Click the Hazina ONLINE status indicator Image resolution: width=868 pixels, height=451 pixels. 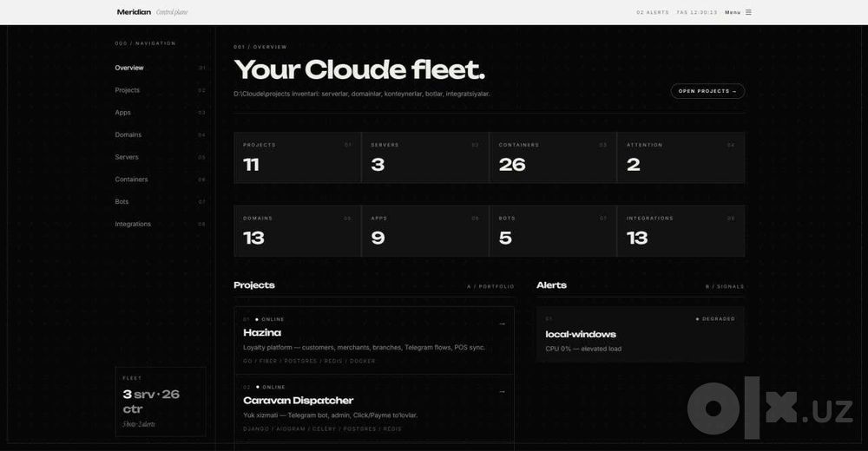pyautogui.click(x=270, y=319)
